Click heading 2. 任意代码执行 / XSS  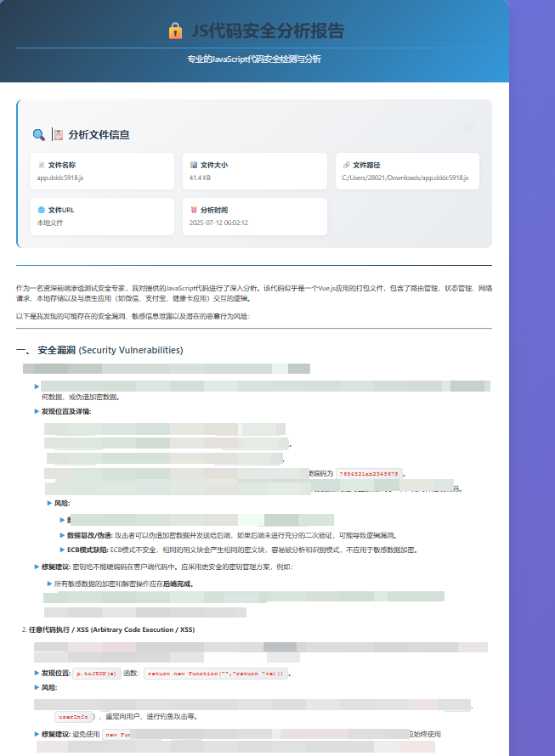pyautogui.click(x=108, y=629)
